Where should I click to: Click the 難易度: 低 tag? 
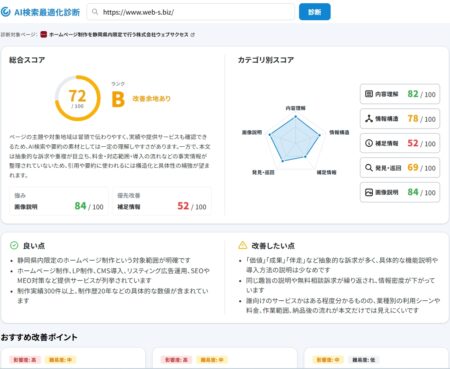point(364,360)
